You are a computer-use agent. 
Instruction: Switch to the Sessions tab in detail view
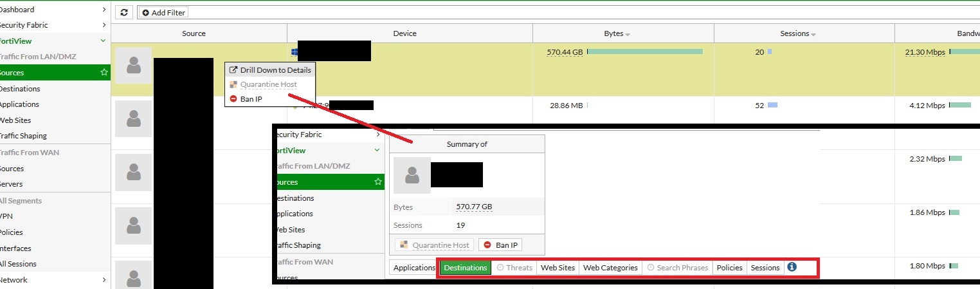765,268
